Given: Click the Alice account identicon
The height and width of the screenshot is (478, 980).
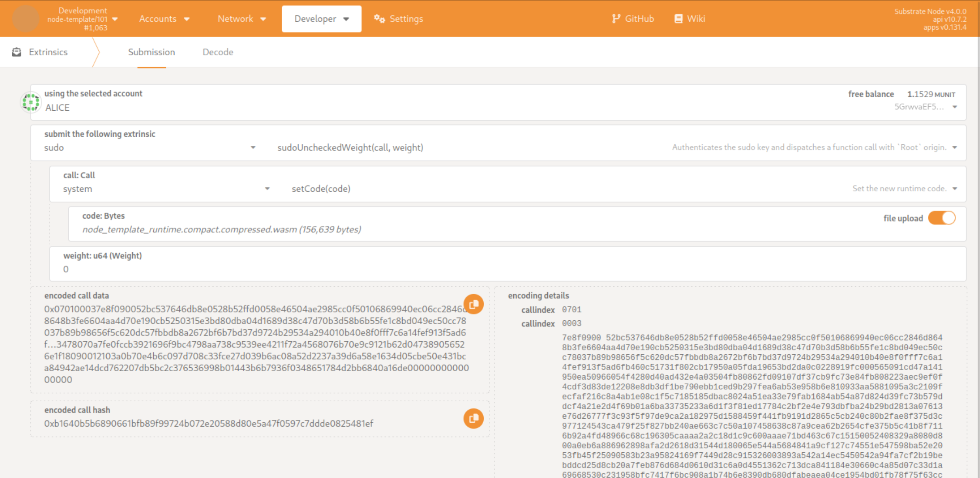Looking at the screenshot, I should tap(31, 102).
